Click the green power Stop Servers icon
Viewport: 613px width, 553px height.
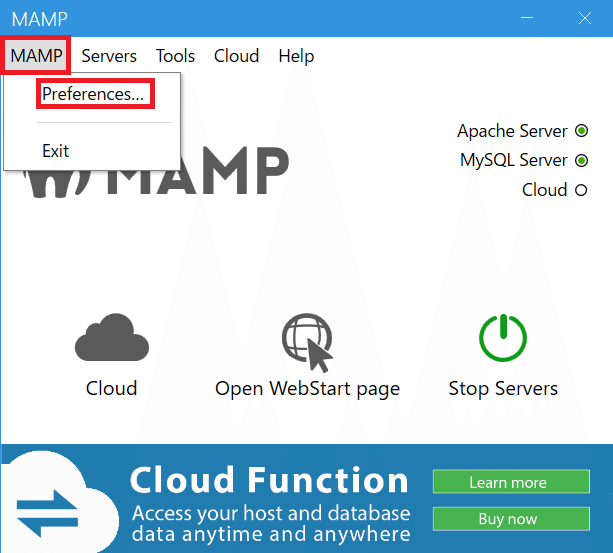(503, 338)
